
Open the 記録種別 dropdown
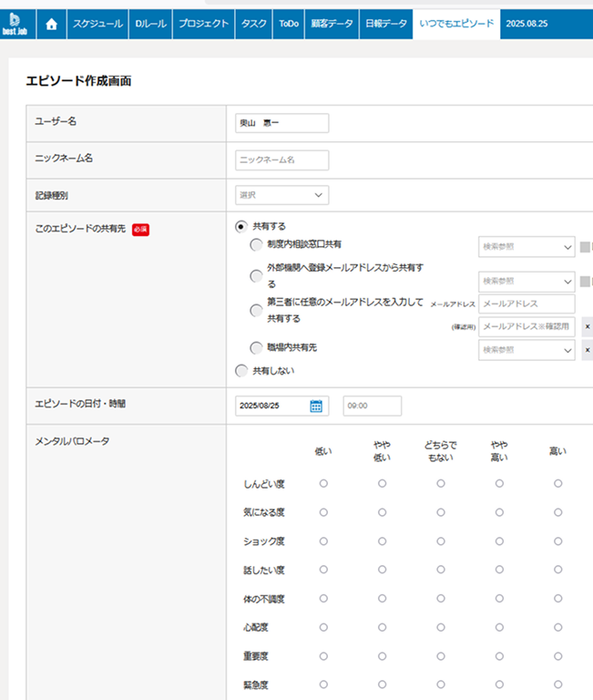(281, 195)
